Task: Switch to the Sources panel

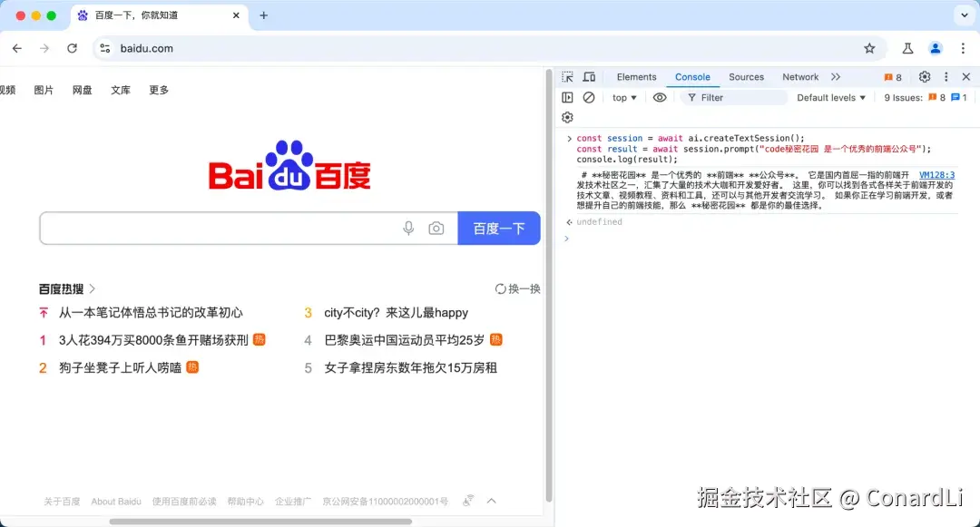Action: [746, 77]
